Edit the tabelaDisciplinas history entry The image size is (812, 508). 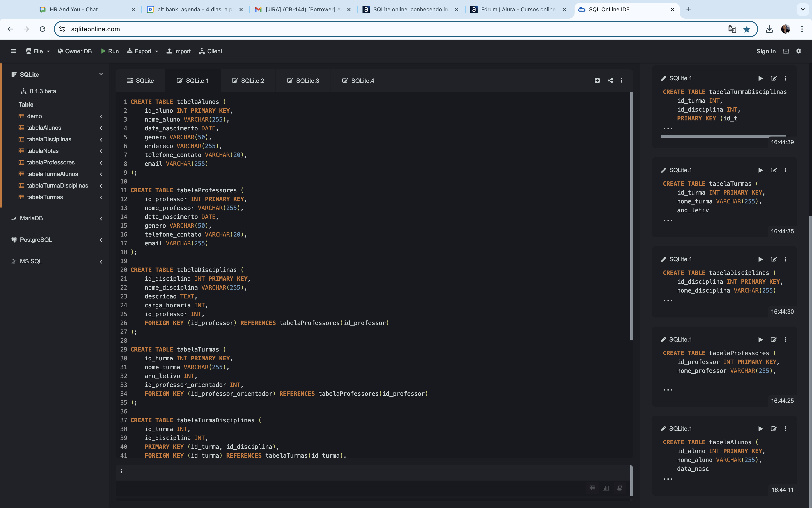click(774, 259)
